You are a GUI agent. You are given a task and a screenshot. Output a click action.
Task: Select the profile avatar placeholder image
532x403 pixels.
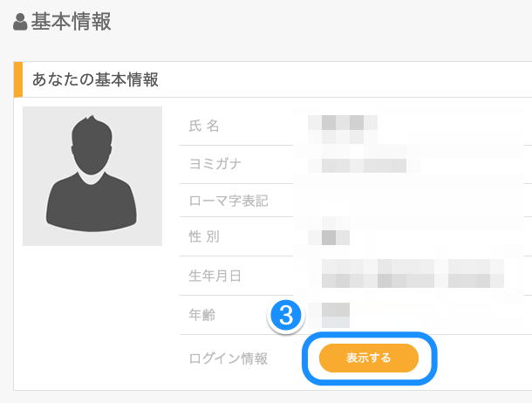click(x=92, y=176)
